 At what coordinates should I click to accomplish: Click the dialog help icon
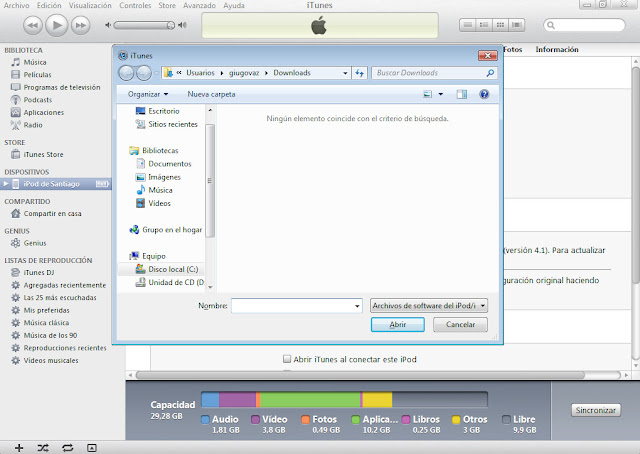coord(484,94)
